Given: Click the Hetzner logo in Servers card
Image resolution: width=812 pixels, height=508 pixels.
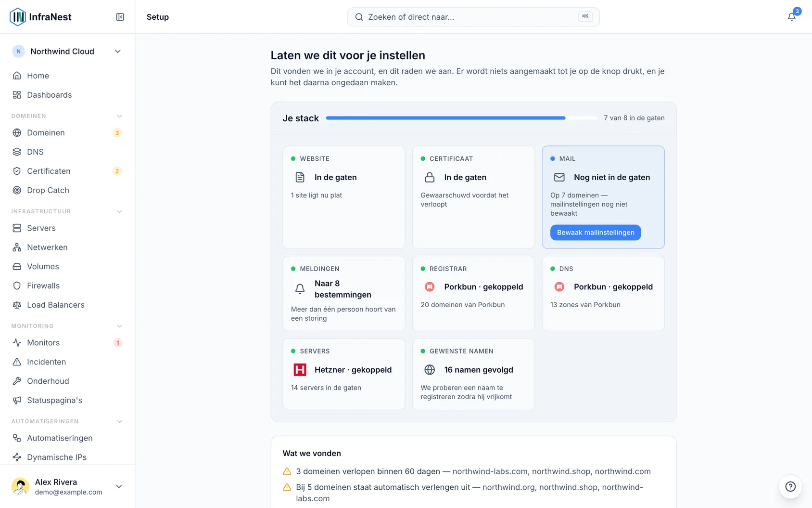Looking at the screenshot, I should click(300, 369).
